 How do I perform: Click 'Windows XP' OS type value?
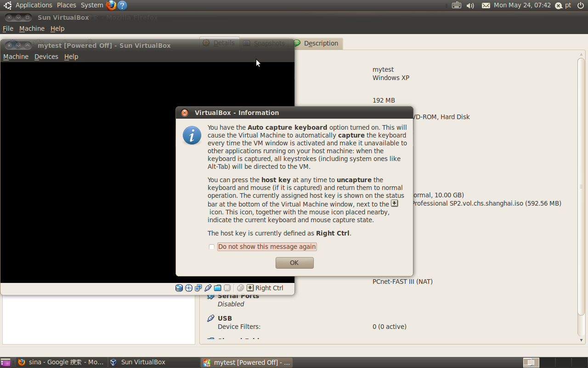[x=391, y=78]
